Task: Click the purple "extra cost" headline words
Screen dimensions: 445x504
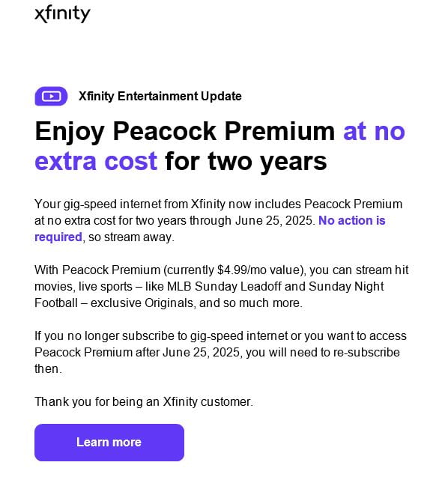Action: click(96, 161)
